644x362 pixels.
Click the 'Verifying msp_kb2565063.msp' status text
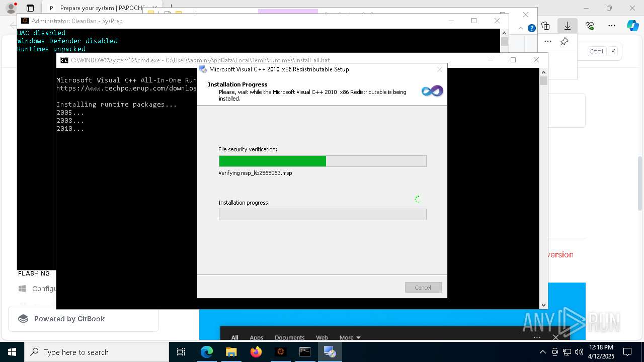pos(255,173)
